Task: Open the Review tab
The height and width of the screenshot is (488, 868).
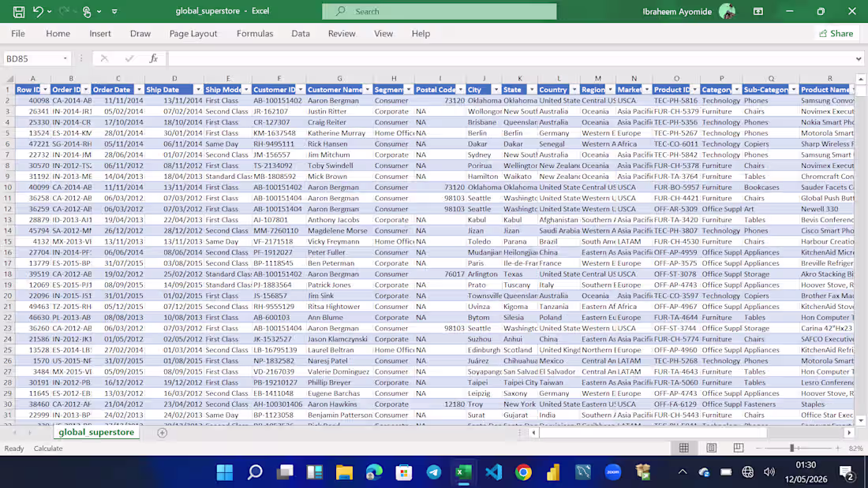Action: click(x=342, y=33)
